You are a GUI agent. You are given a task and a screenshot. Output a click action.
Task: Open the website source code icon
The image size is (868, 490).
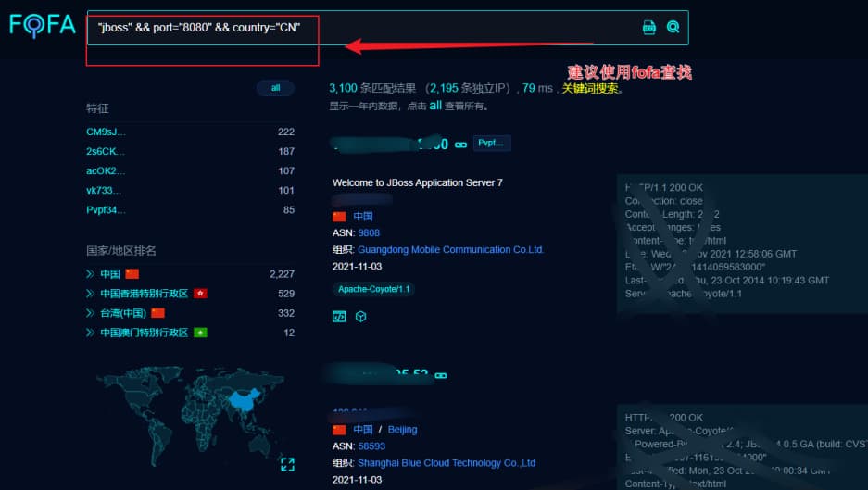(339, 317)
